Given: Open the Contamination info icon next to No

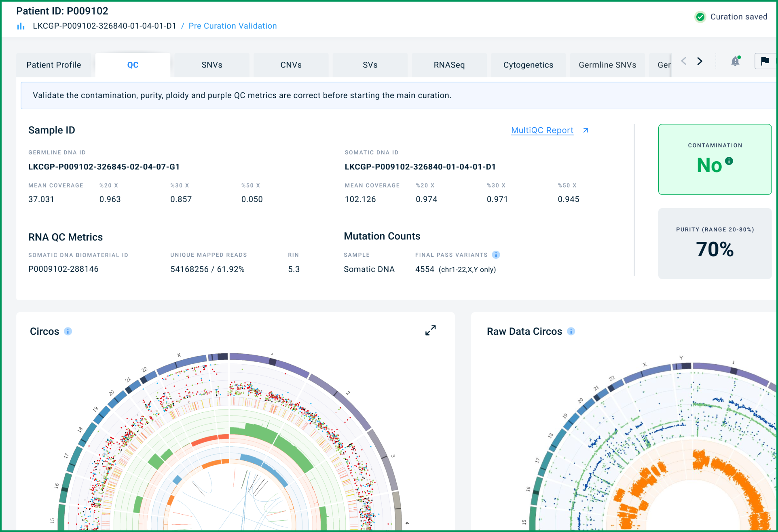Looking at the screenshot, I should click(729, 161).
